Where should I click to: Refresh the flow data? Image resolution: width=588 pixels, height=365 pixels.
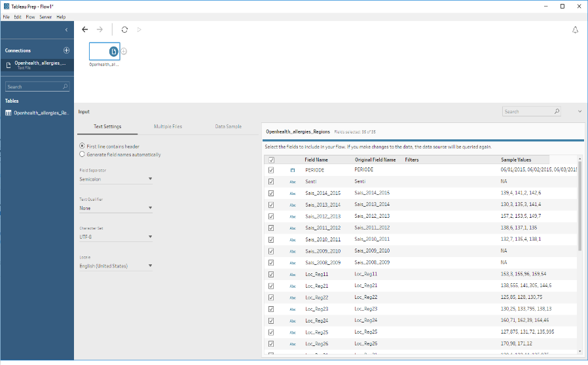[124, 29]
